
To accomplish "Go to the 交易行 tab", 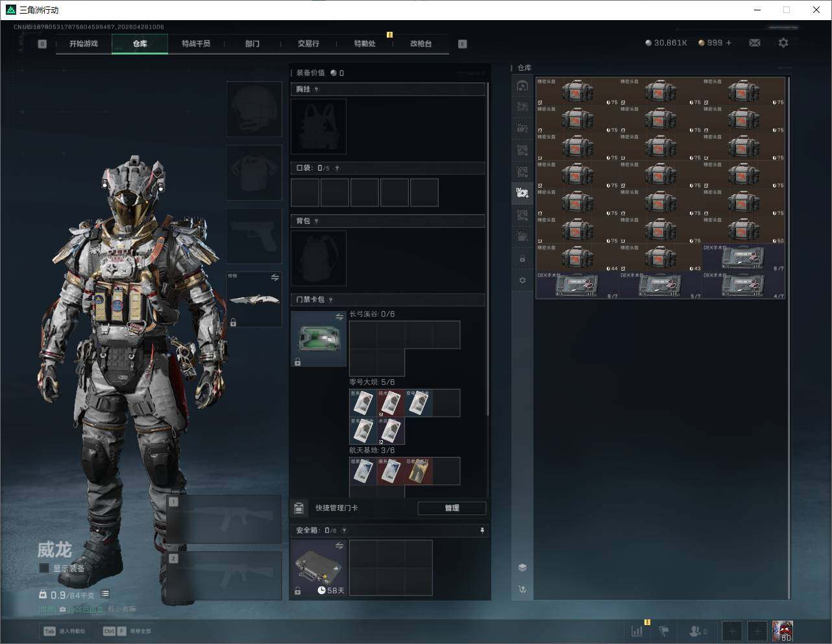I will 308,43.
